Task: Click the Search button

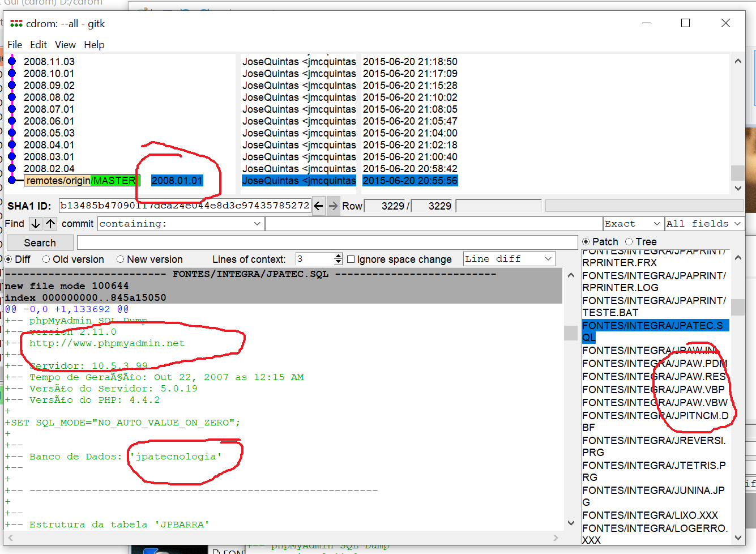Action: (40, 243)
